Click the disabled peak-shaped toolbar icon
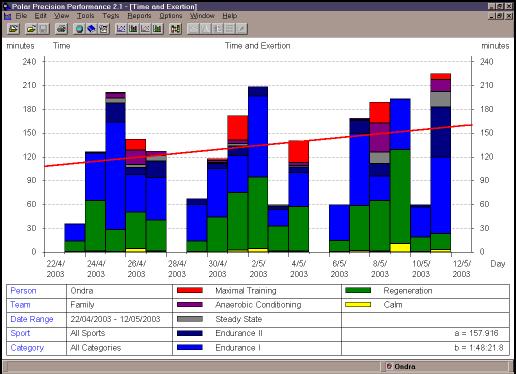The height and width of the screenshot is (374, 516). click(x=206, y=29)
